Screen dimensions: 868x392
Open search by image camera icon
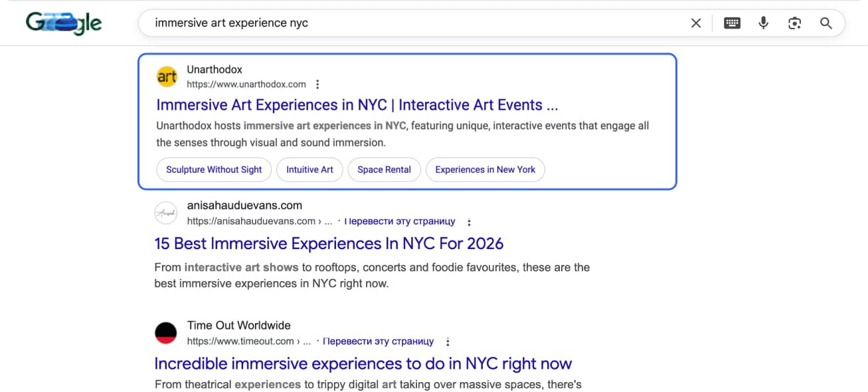pos(794,23)
